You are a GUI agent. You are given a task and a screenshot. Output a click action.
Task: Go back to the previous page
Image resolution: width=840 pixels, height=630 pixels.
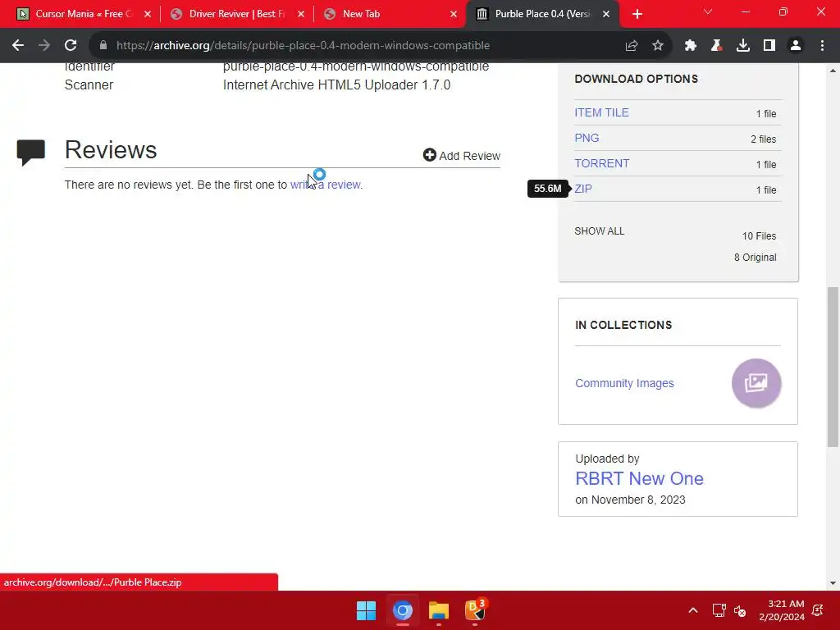click(x=18, y=46)
